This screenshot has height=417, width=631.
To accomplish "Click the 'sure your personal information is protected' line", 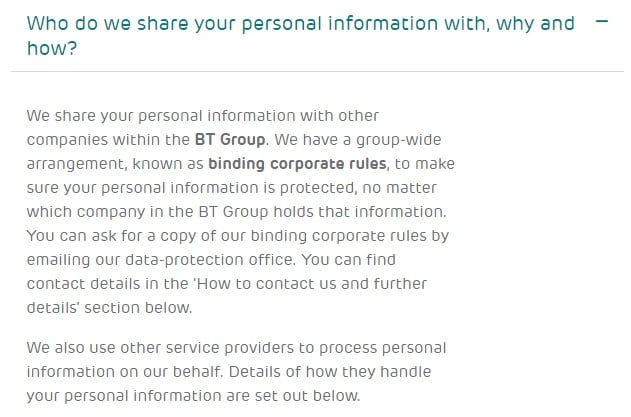I will tap(192, 188).
